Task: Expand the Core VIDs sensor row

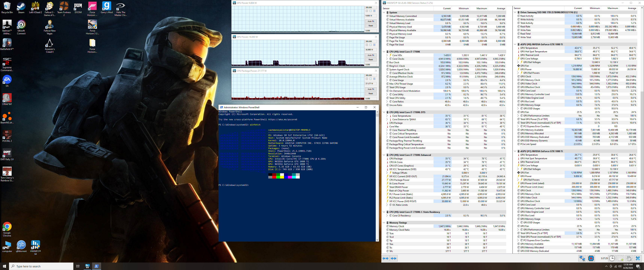Action: (x=387, y=55)
